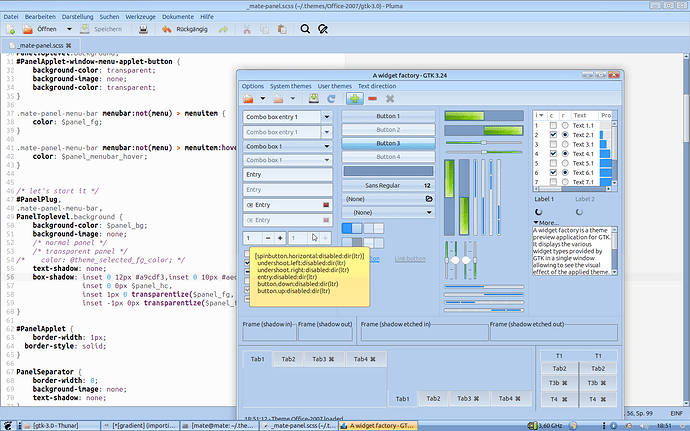Open the Datei menu

[11, 17]
